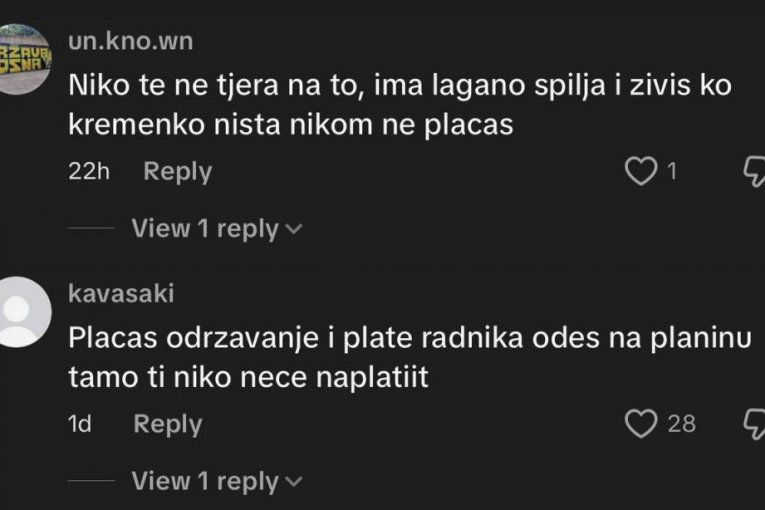The height and width of the screenshot is (510, 765).
Task: Click the like count 1 on un.kno.wn's comment
Action: 672,172
